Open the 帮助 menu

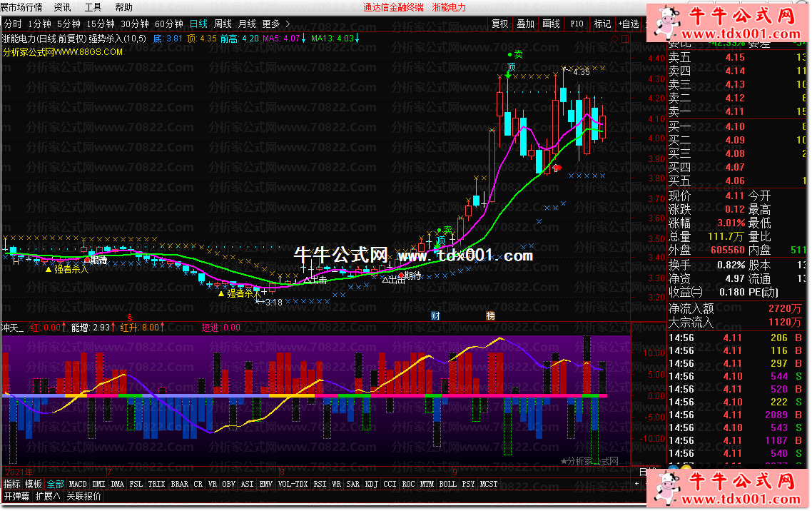tap(123, 7)
